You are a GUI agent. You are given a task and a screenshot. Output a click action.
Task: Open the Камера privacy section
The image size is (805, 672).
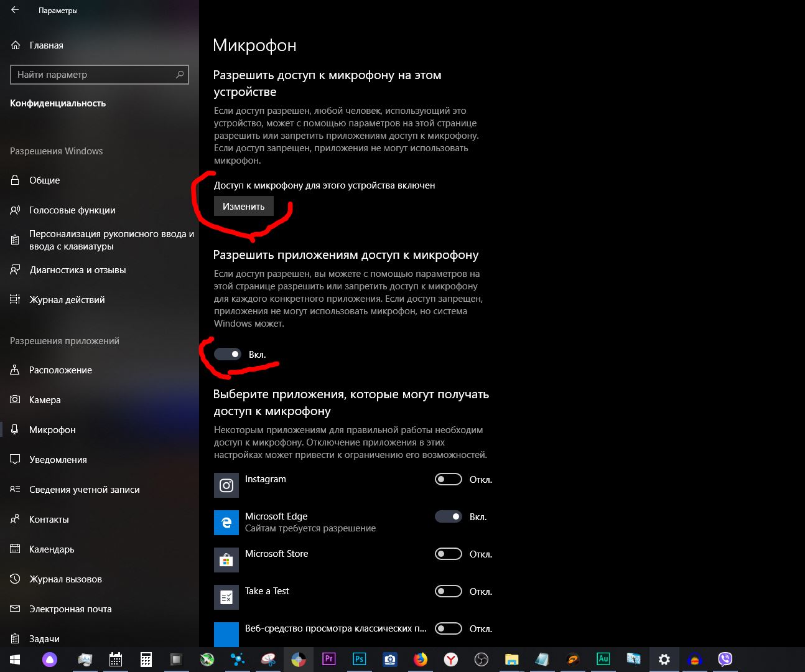tap(45, 400)
